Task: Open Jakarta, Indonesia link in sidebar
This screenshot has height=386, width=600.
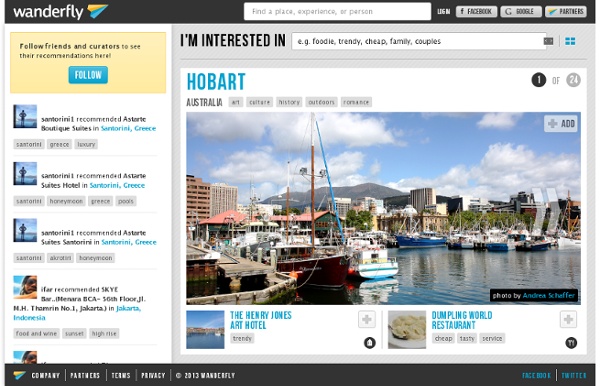Action: (129, 308)
